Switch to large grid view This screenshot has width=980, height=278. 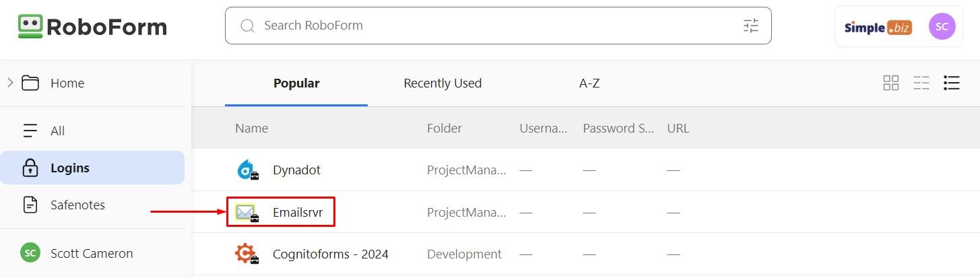coord(891,83)
